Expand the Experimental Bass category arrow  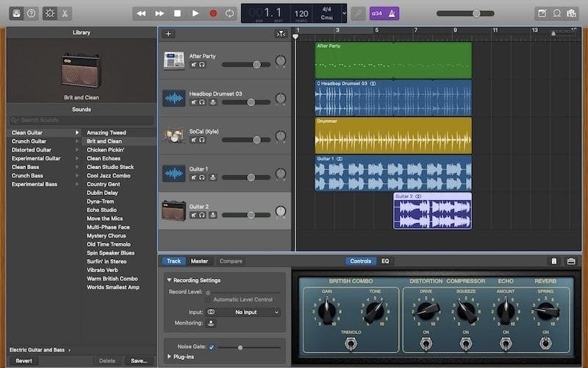[x=77, y=185]
